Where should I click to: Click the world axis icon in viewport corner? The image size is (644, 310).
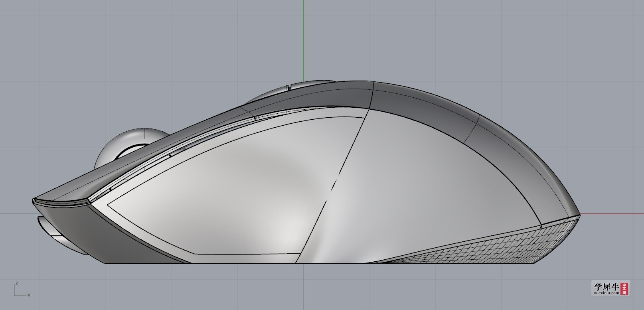point(22,289)
